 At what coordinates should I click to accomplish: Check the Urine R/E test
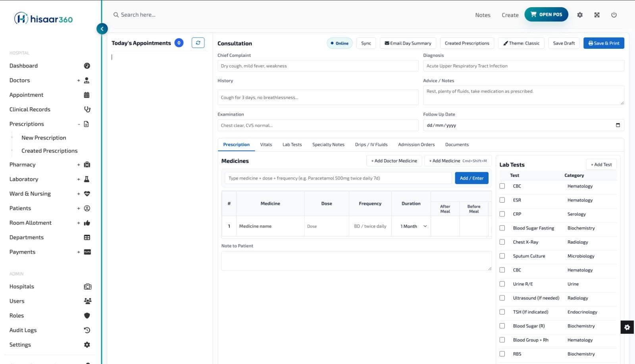point(502,284)
